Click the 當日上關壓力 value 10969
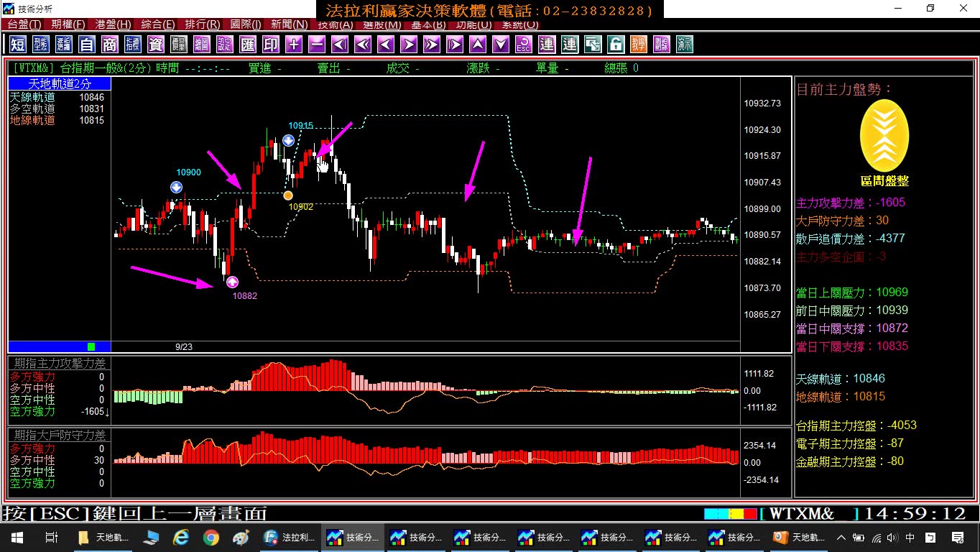This screenshot has width=980, height=552. click(x=892, y=293)
